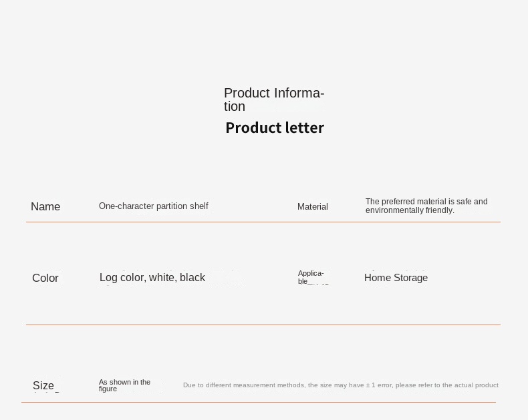Viewport: 528px width, 420px height.
Task: Click the "Product Information" heading
Action: pos(273,99)
